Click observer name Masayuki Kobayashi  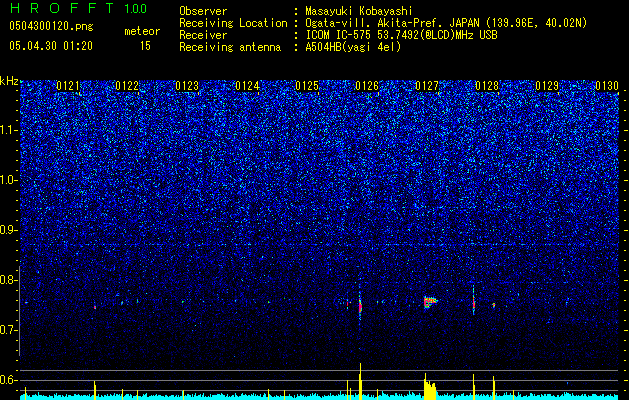click(x=359, y=11)
